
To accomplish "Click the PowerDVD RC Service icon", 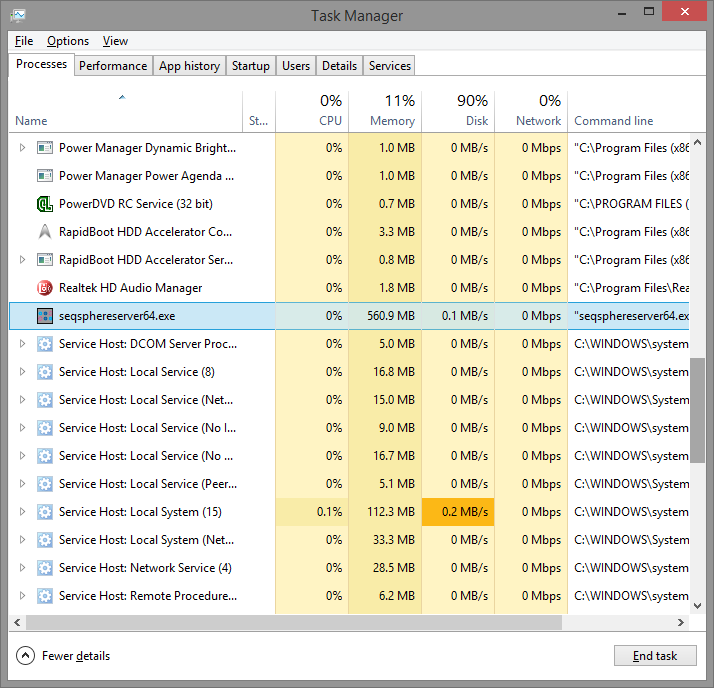I will click(x=45, y=204).
